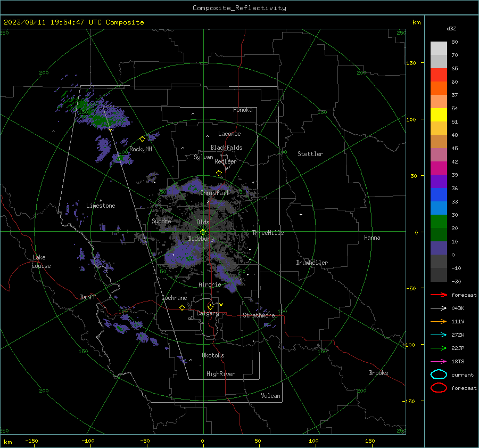Select the light gray 80-70 dBZ swatch

point(439,48)
